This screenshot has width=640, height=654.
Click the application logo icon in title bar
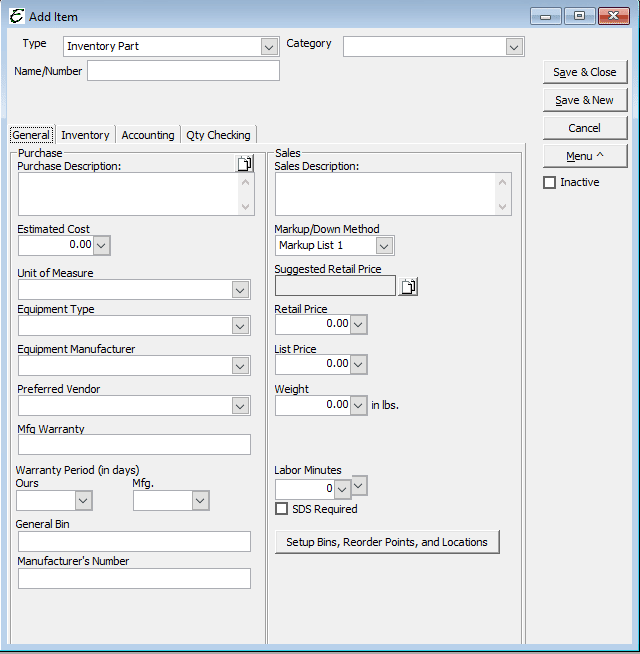(x=17, y=17)
